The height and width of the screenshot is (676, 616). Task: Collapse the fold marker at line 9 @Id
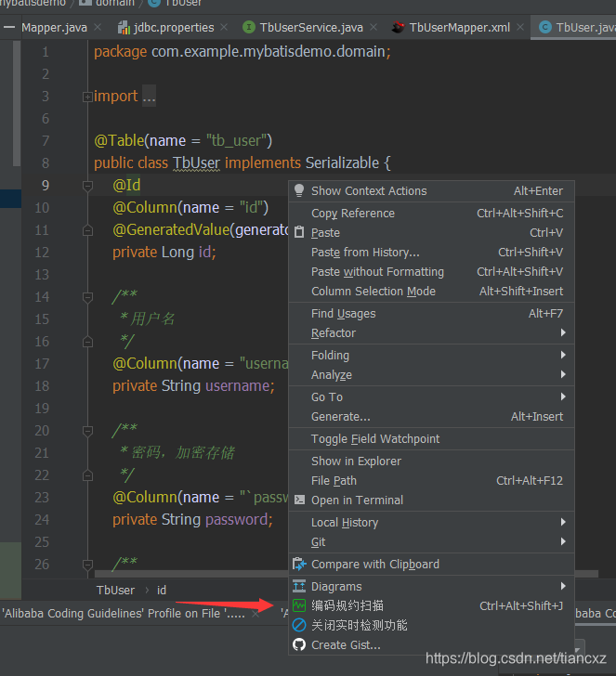(x=87, y=186)
